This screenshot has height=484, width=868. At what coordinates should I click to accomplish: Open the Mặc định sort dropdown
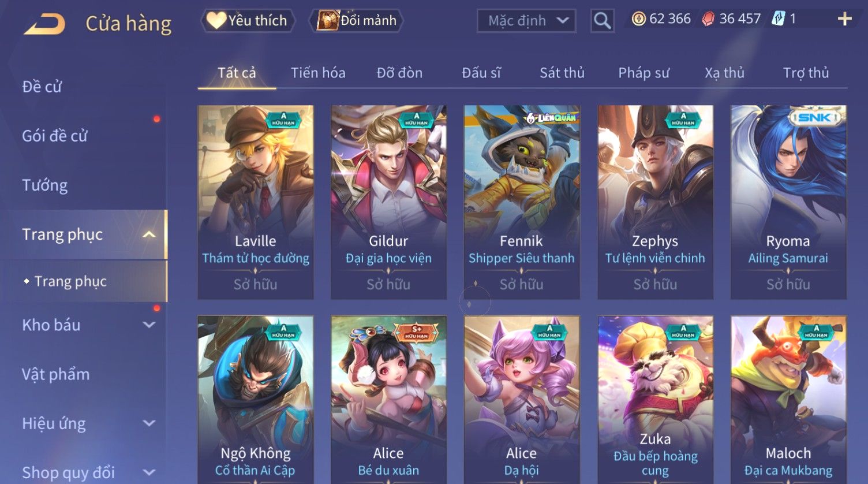click(526, 21)
